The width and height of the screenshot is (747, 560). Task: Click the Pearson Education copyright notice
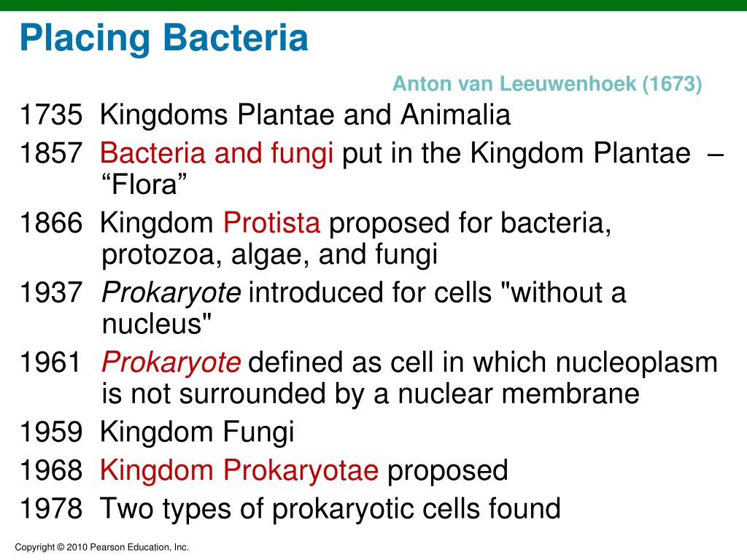click(x=102, y=548)
